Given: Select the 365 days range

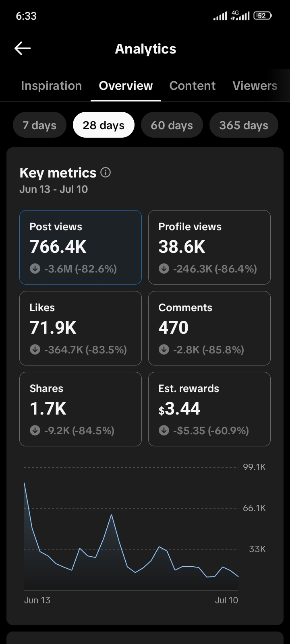Looking at the screenshot, I should point(244,125).
